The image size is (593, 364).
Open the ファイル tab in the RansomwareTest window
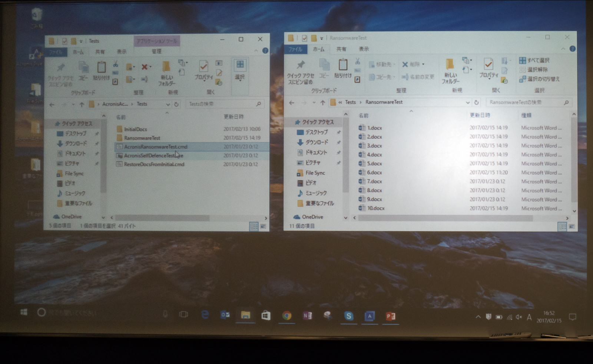pos(295,49)
